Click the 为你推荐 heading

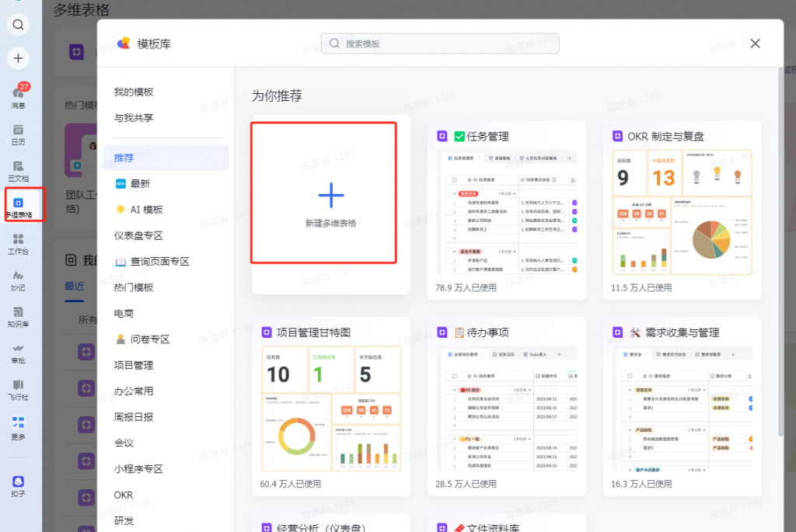click(277, 96)
